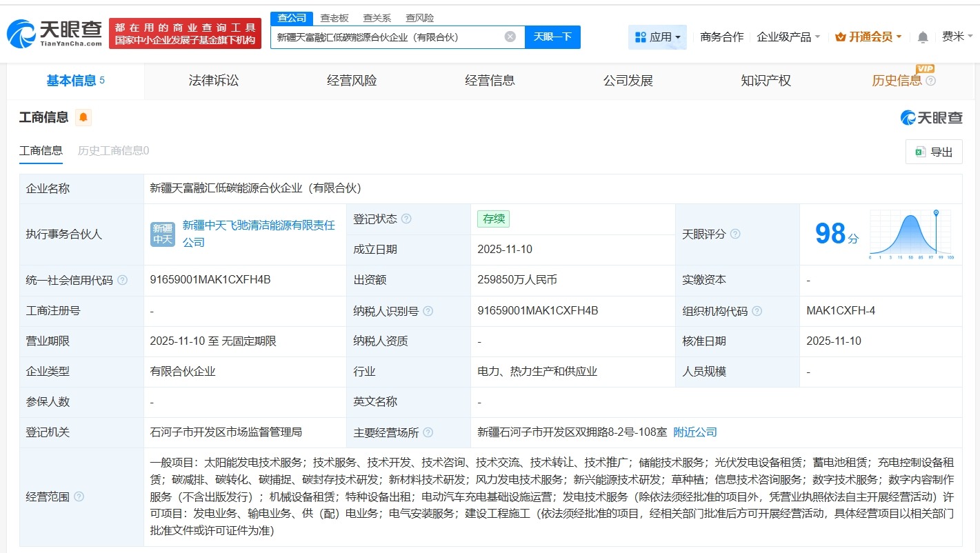Screen dimensions: 980x553
Task: Click the 天眼一下 search button
Action: pyautogui.click(x=552, y=37)
